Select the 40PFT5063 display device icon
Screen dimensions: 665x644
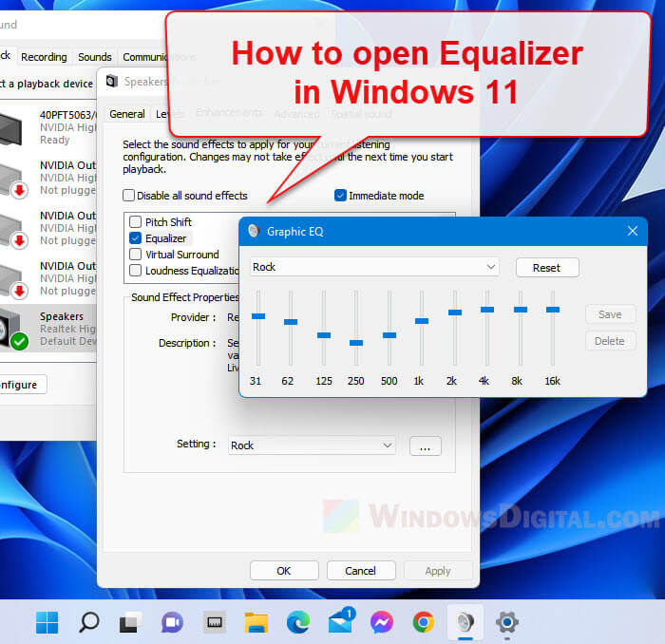tap(10, 129)
